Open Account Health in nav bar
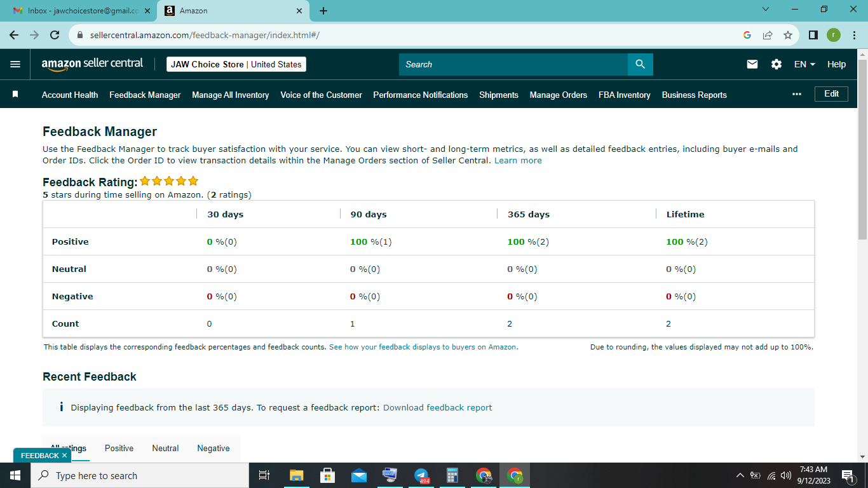 click(x=70, y=95)
